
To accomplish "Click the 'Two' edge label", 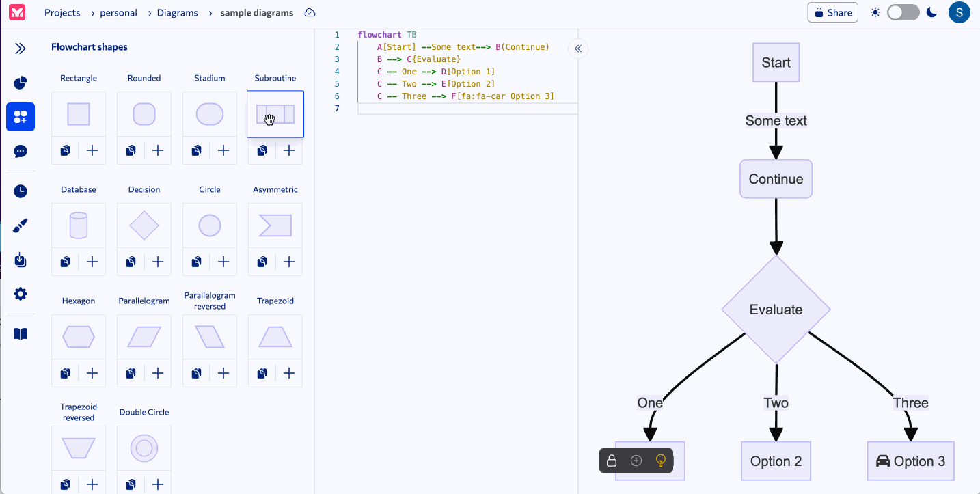I will tap(776, 402).
